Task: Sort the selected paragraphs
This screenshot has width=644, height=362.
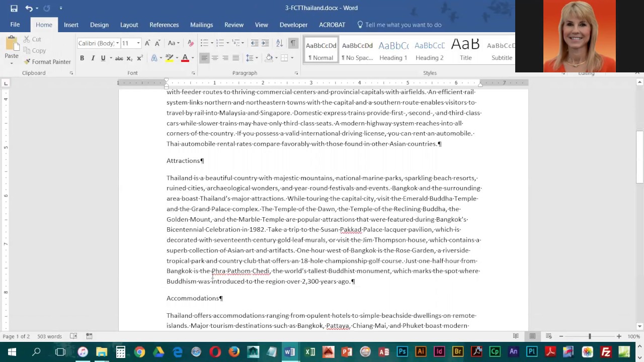Action: (279, 43)
